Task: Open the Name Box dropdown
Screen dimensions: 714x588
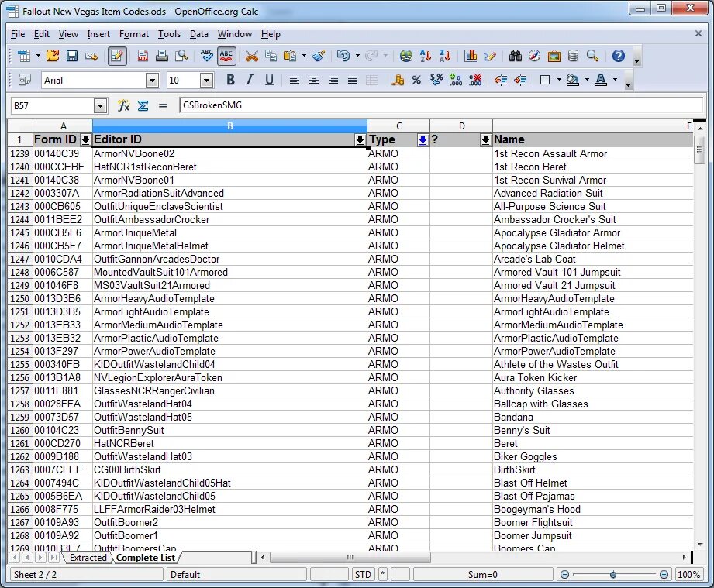Action: [x=100, y=106]
